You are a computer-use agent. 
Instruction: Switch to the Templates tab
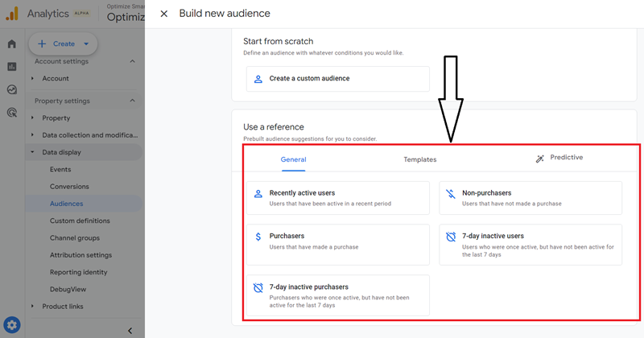pyautogui.click(x=419, y=159)
